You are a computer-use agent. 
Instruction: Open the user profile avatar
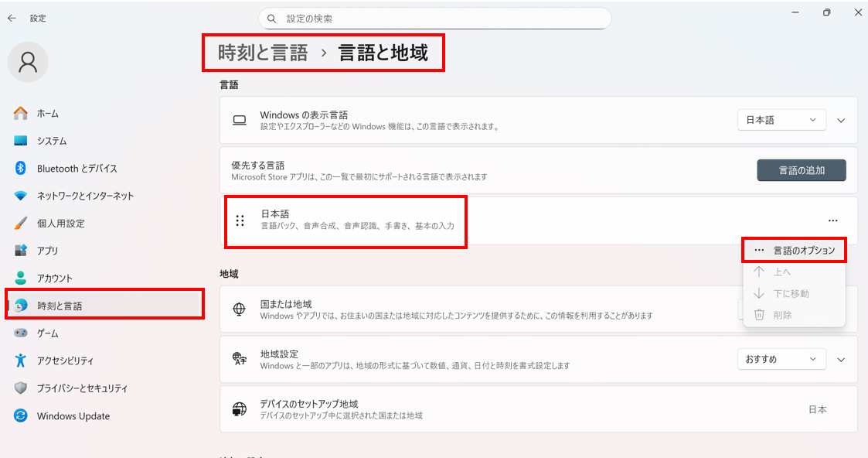28,62
